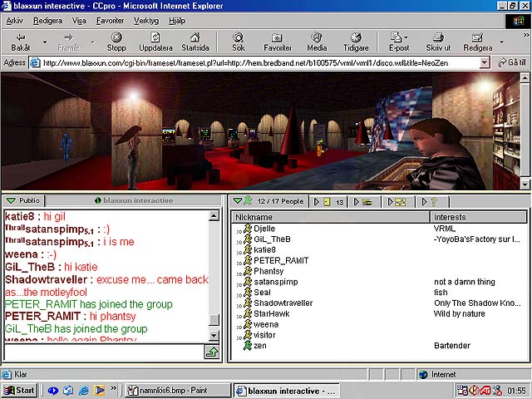Open the Hjälp menu
The height and width of the screenshot is (399, 532).
[x=177, y=21]
